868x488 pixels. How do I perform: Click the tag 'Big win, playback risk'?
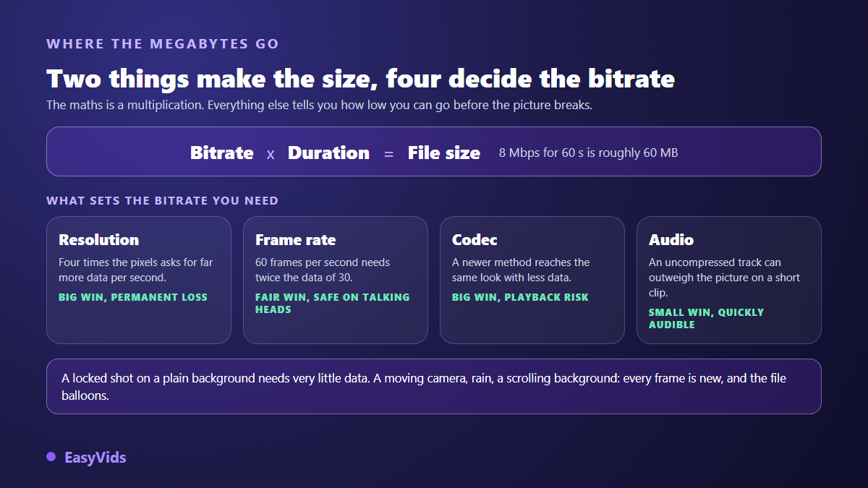click(x=520, y=297)
